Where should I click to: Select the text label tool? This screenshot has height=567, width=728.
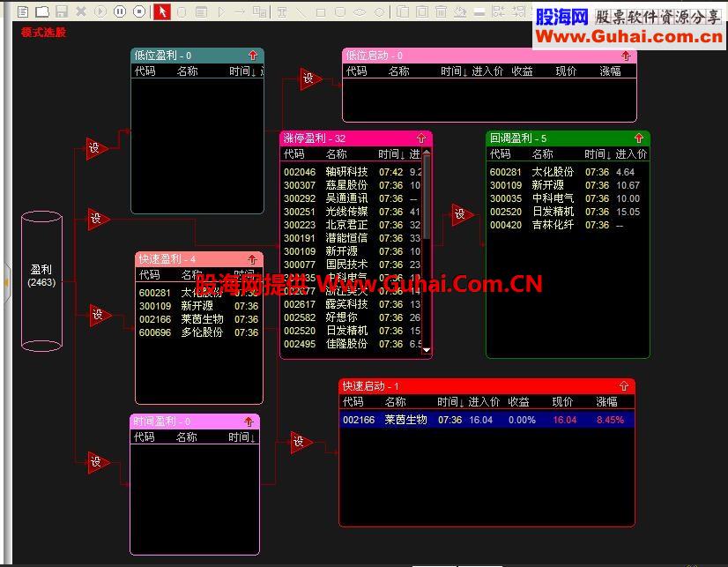(x=282, y=12)
